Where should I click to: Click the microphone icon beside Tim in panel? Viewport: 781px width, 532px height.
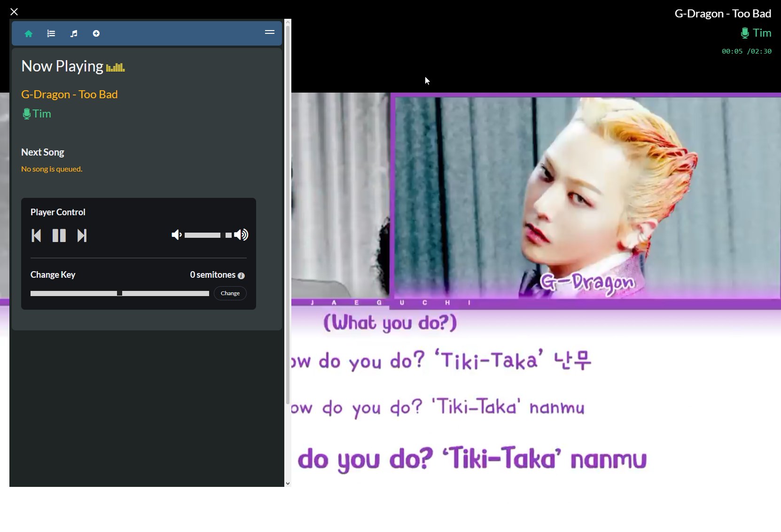pos(27,114)
